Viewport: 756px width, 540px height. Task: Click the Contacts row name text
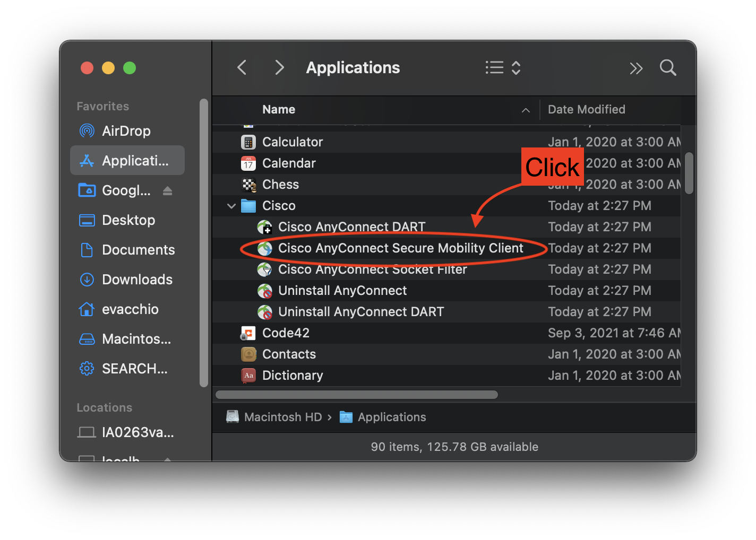coord(289,354)
